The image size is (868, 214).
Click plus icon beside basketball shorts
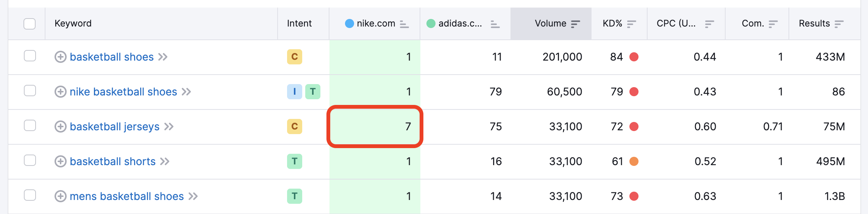pos(60,161)
